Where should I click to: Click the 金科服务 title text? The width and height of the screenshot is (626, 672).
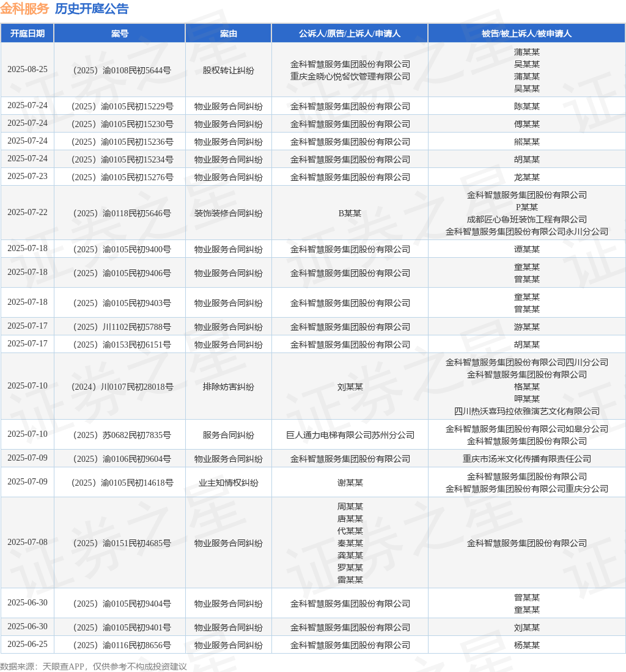pyautogui.click(x=24, y=9)
